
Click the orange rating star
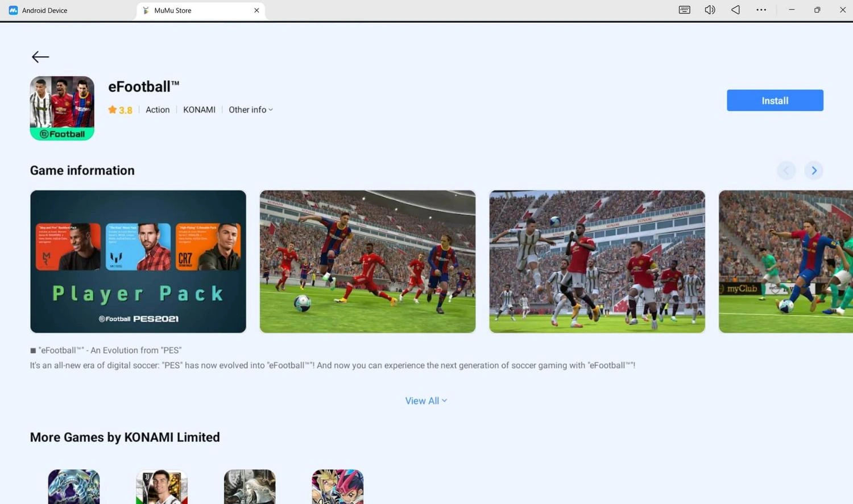(x=113, y=110)
